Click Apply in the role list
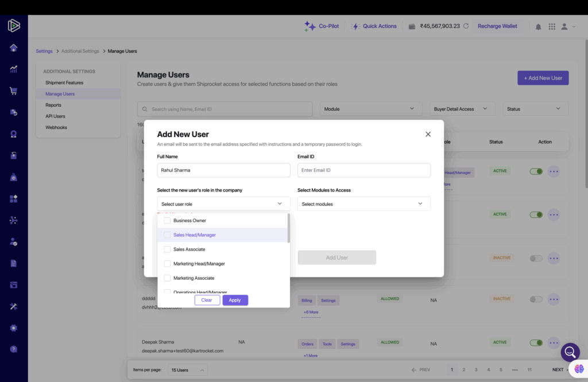 pos(235,300)
